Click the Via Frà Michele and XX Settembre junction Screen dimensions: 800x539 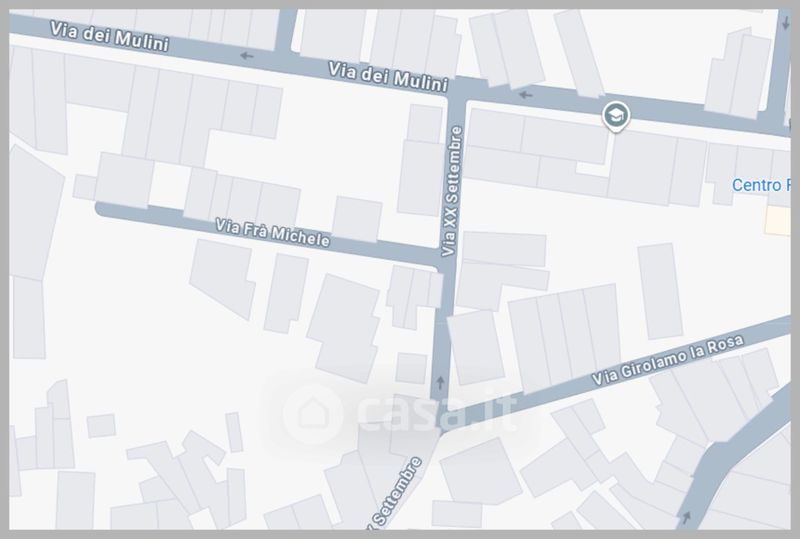[x=445, y=263]
